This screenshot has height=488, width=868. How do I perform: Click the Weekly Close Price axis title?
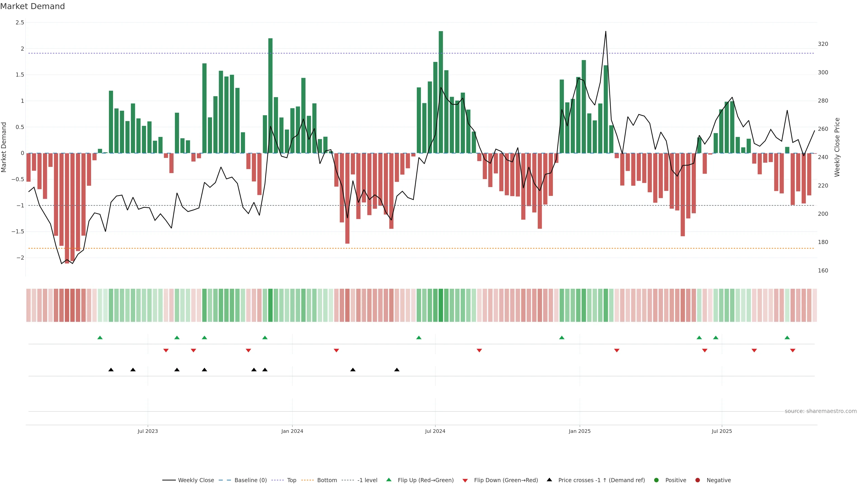pyautogui.click(x=837, y=147)
